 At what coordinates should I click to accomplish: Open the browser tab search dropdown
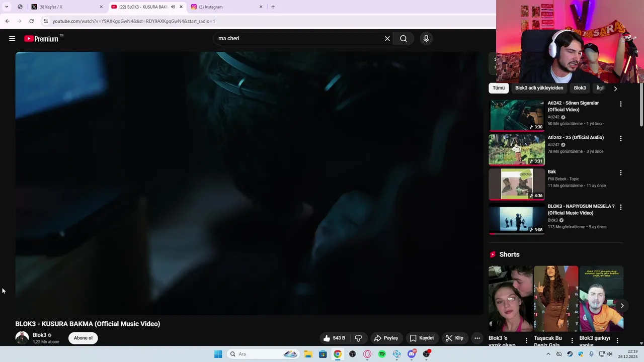pos(6,7)
